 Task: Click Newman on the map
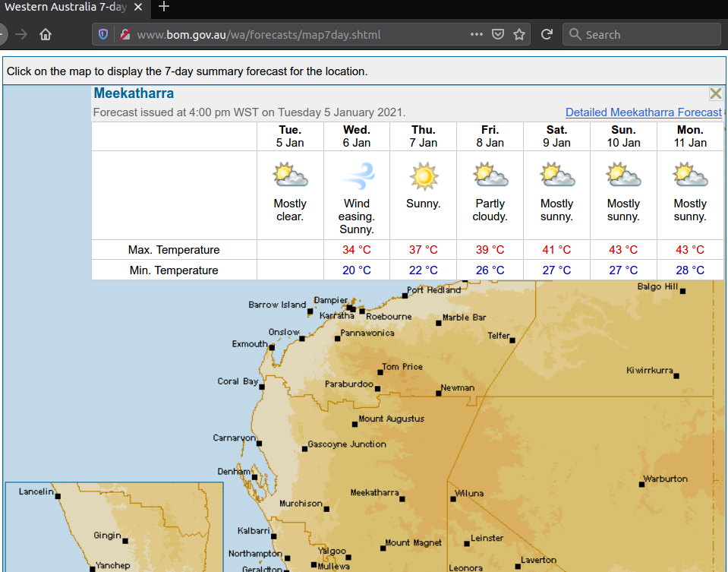(x=439, y=393)
